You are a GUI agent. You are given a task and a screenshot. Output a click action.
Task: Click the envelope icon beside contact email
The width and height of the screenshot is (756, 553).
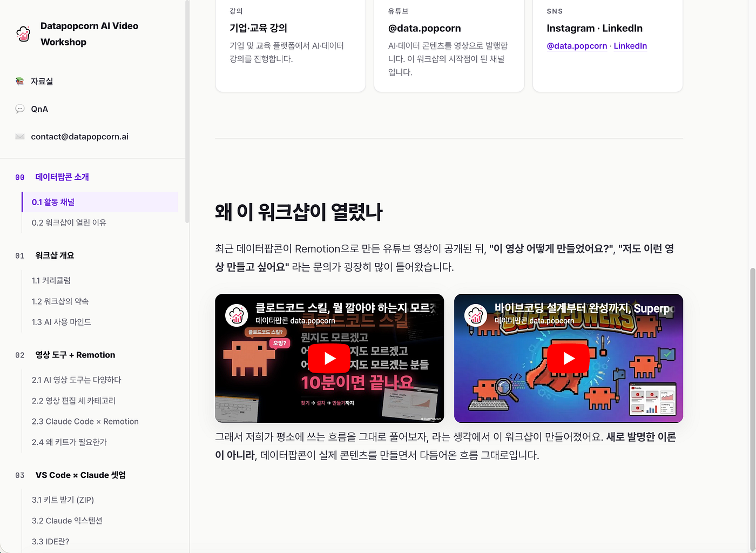point(20,137)
